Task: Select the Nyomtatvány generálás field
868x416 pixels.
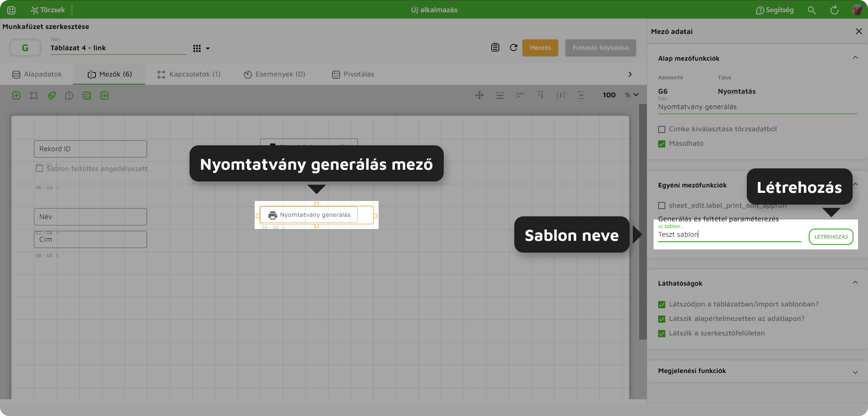Action: [x=316, y=215]
